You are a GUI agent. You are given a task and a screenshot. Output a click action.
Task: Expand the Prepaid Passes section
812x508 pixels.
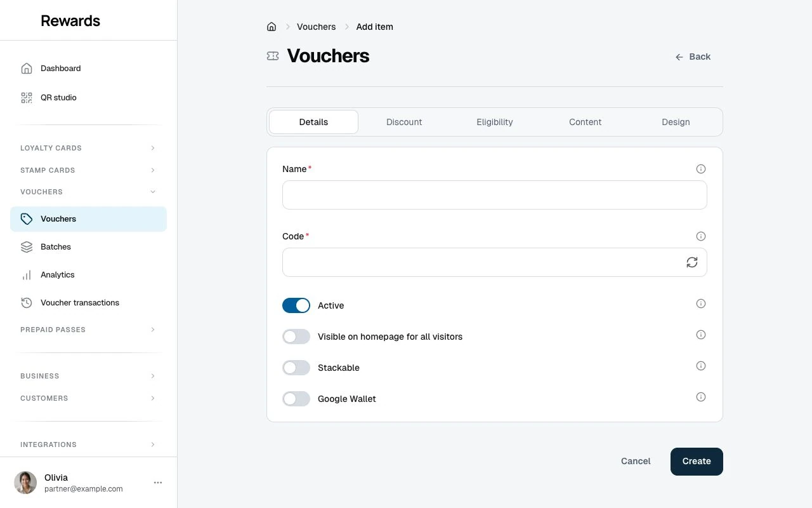[88, 330]
